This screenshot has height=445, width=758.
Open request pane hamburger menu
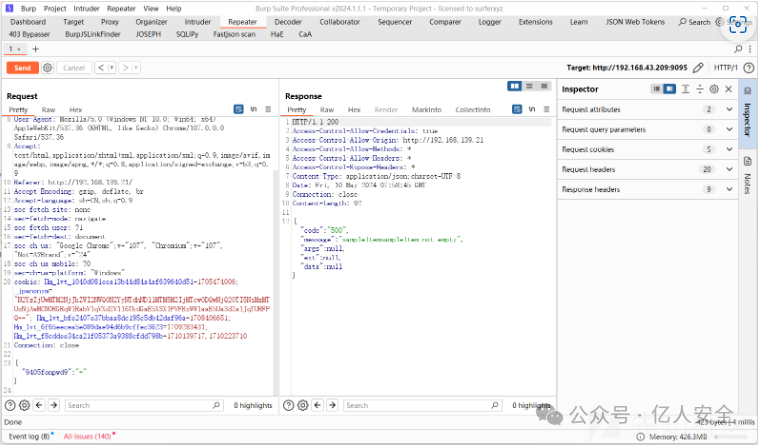tap(268, 109)
